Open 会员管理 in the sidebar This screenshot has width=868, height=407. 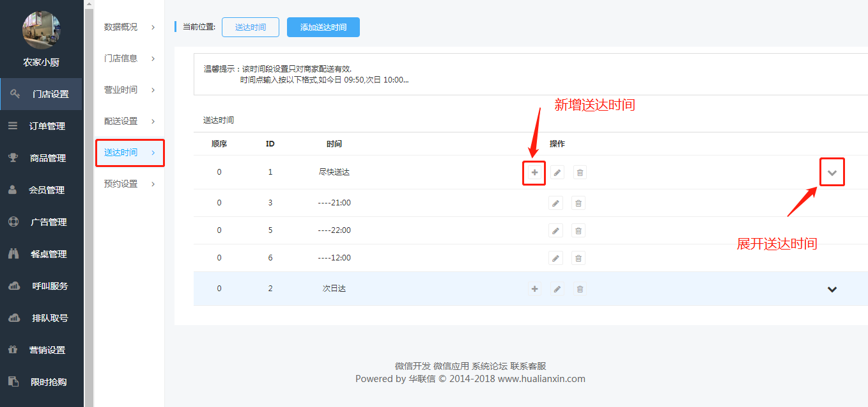pyautogui.click(x=41, y=190)
